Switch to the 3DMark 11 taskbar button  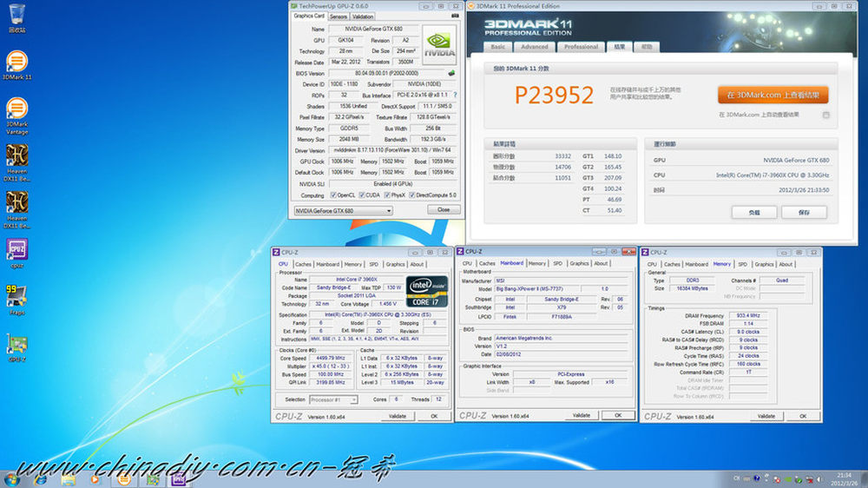pyautogui.click(x=124, y=479)
